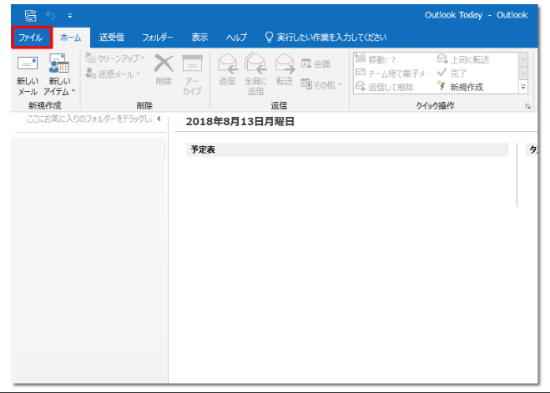Click the lightbulb Tell Me icon
Image resolution: width=550 pixels, height=393 pixels.
pos(269,37)
